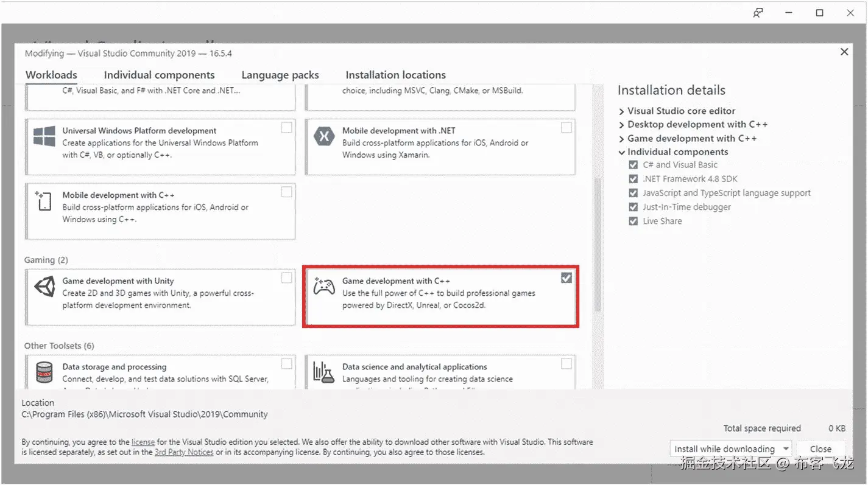Image resolution: width=868 pixels, height=485 pixels.
Task: Check Game development with Unity workload
Action: (x=286, y=278)
